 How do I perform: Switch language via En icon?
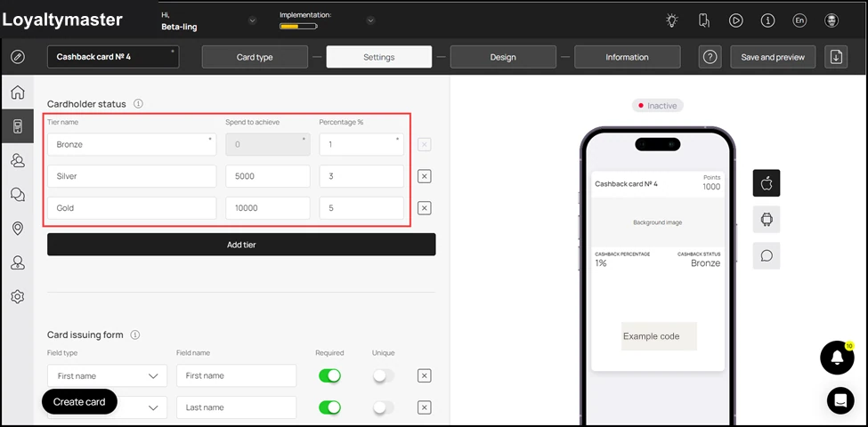tap(799, 21)
